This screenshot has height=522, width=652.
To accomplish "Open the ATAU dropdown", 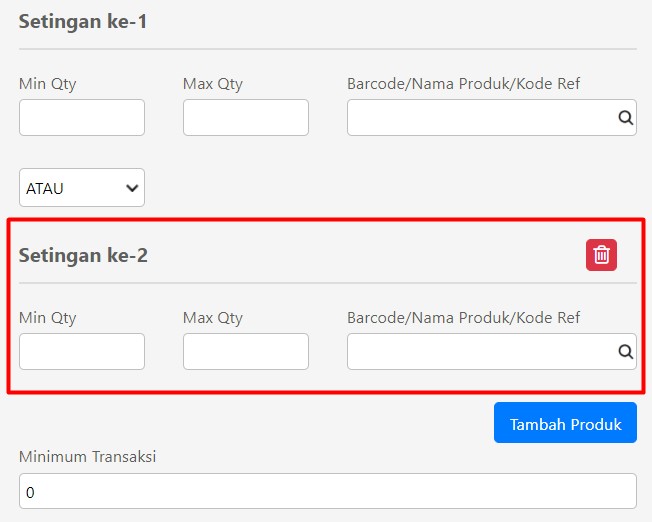I will [82, 188].
